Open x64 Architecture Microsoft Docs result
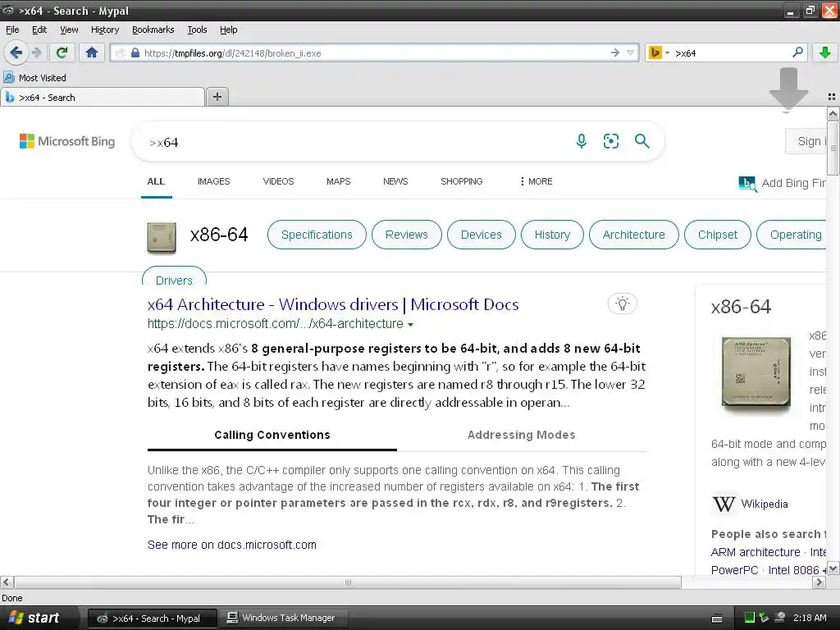Image resolution: width=840 pixels, height=630 pixels. (x=333, y=304)
